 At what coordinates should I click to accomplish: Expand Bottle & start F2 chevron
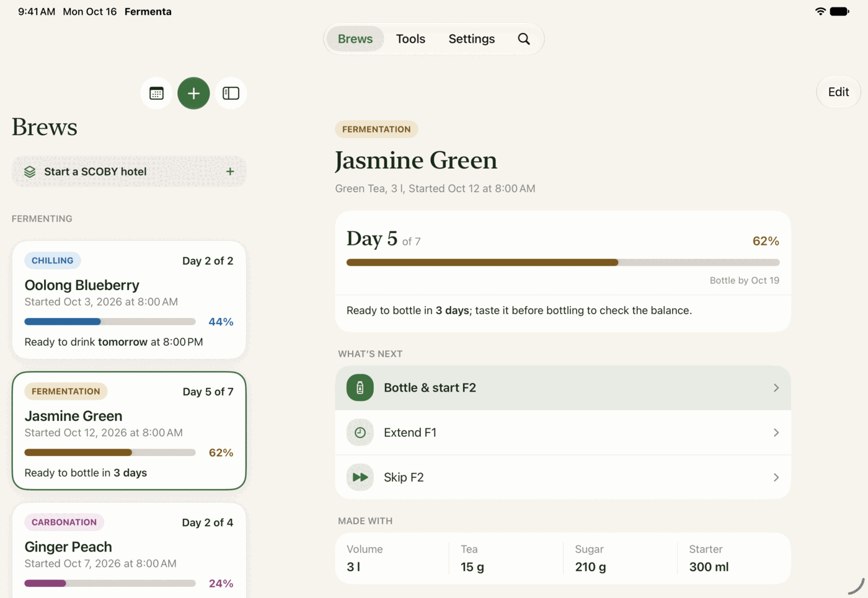pos(776,388)
